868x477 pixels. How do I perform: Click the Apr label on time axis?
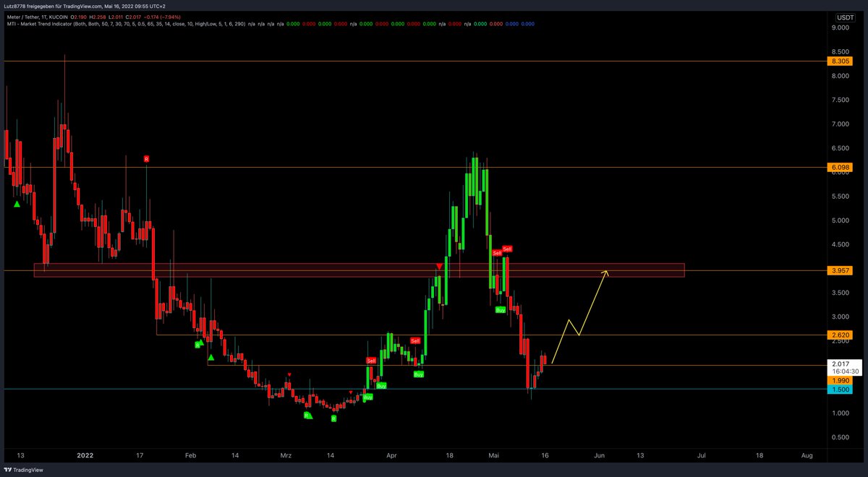(391, 456)
